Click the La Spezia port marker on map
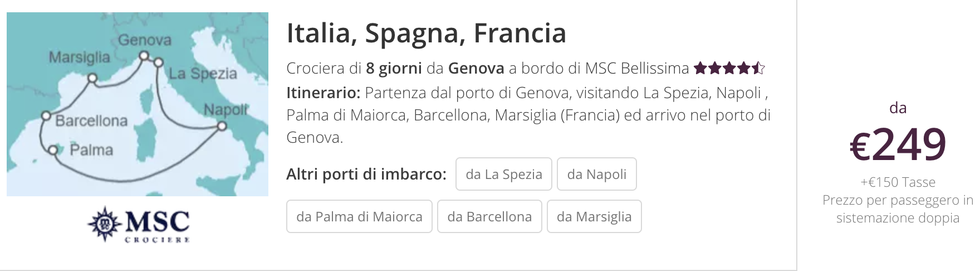 pos(158,62)
